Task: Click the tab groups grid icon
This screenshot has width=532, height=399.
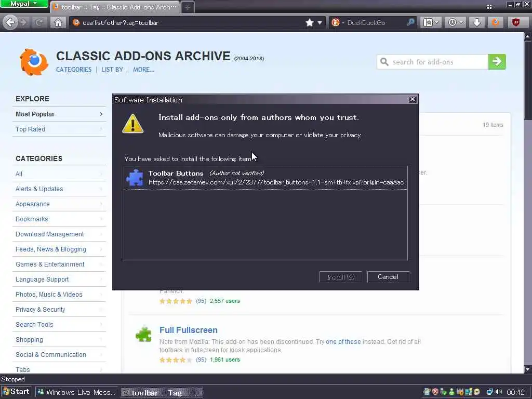Action: pos(489,6)
